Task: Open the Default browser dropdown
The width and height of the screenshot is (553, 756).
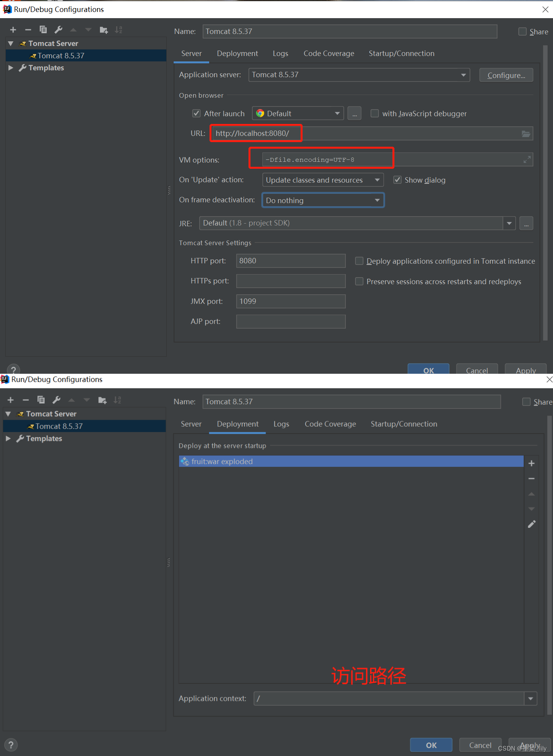Action: (298, 114)
